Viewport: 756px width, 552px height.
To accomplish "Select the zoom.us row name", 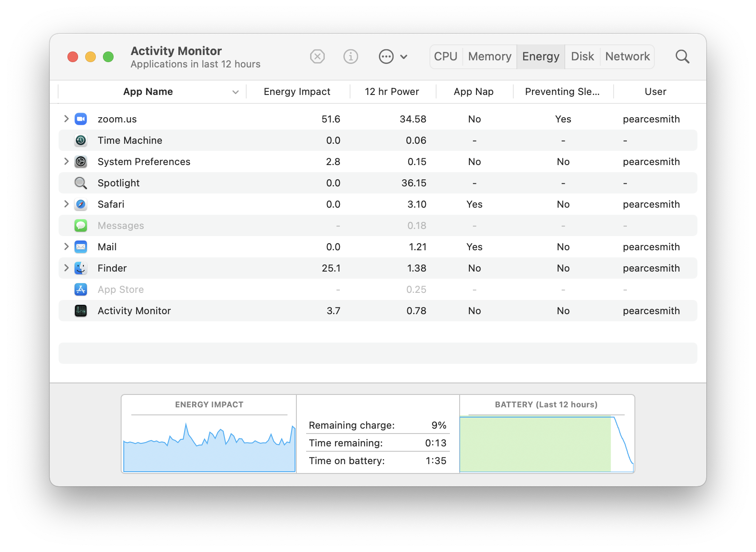I will (x=117, y=119).
